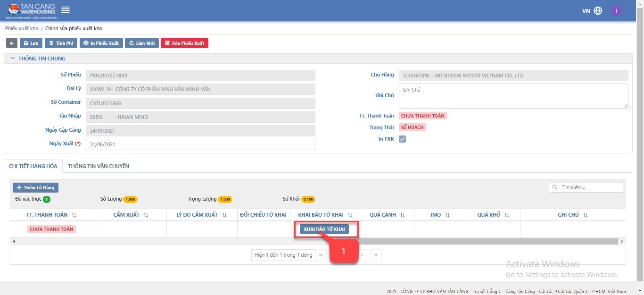Viewport: 644px width, 295px height.
Task: Select the Chi Tiết Hàng Hóa tab
Action: (33, 166)
